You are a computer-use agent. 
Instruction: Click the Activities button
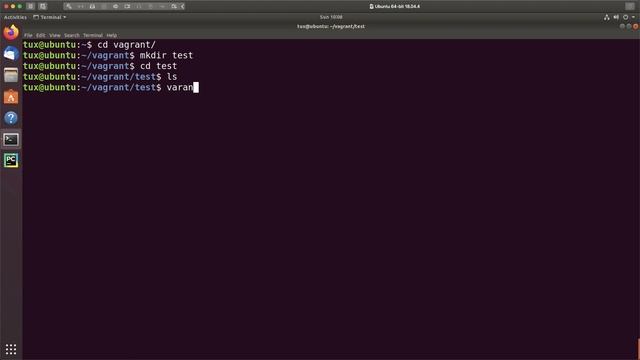tap(15, 17)
